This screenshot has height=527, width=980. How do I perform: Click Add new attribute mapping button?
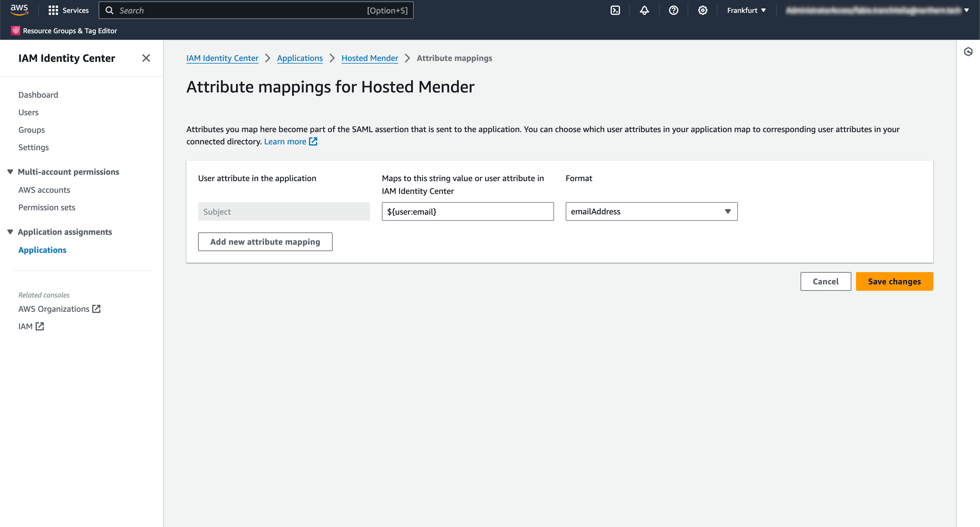[265, 242]
